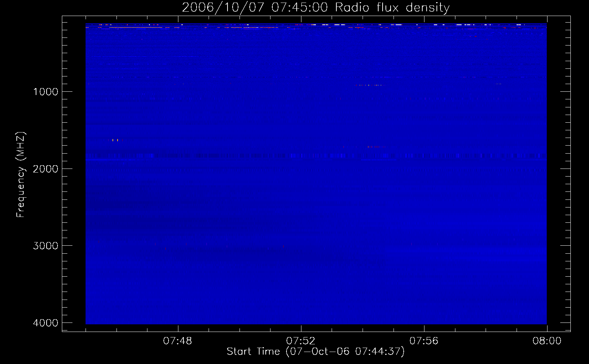Click the 2000 frequency tick label
Screen dimensions: 589x364
[x=46, y=169]
